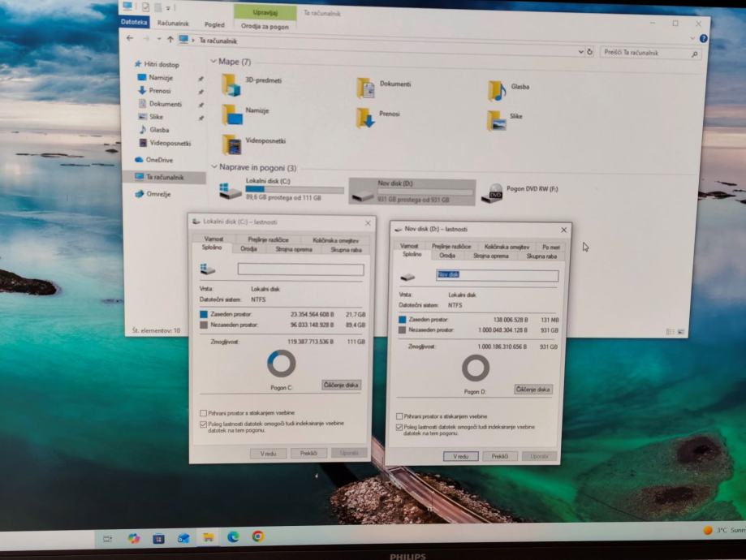Switch to the Pogled ribbon tab

coord(214,24)
